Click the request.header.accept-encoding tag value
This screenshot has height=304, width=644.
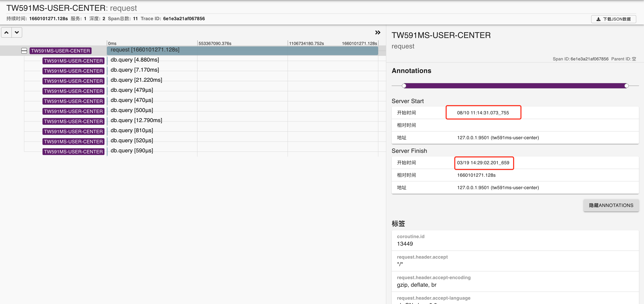pyautogui.click(x=417, y=285)
